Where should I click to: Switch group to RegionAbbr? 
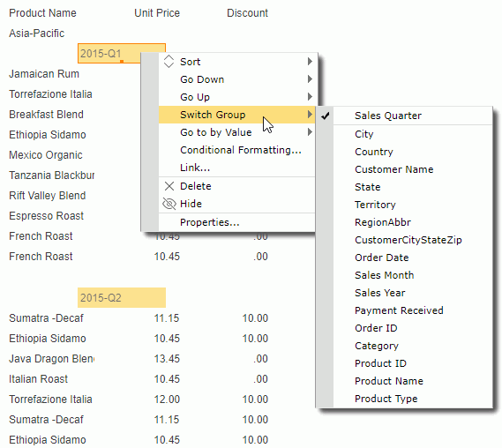coord(413,222)
